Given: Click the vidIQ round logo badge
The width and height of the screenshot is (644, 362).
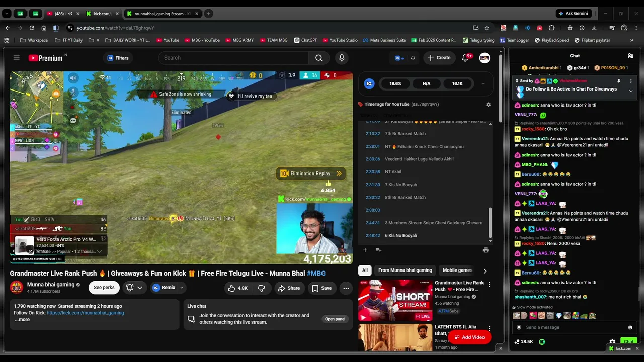Looking at the screenshot, I should (x=370, y=84).
